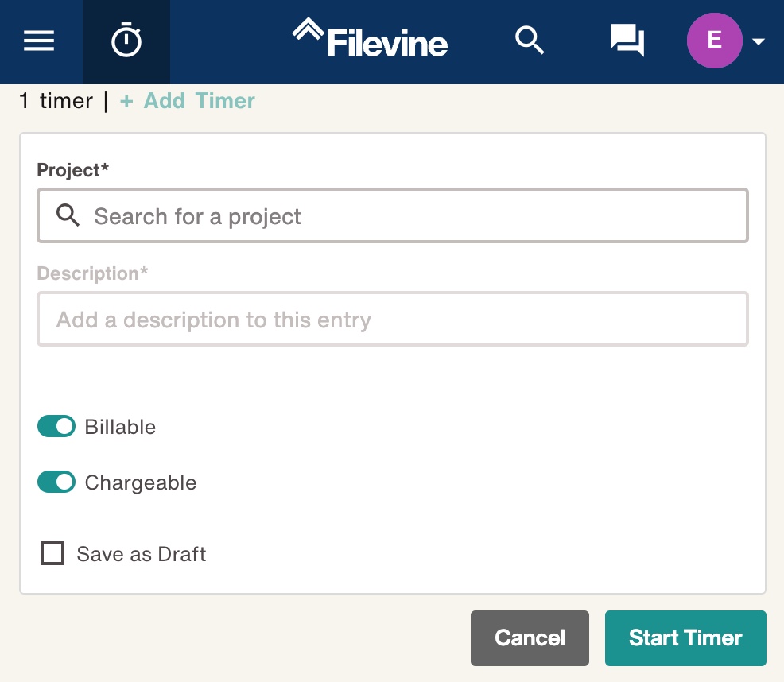
Task: Turn off the Billable toggle
Action: tap(56, 427)
